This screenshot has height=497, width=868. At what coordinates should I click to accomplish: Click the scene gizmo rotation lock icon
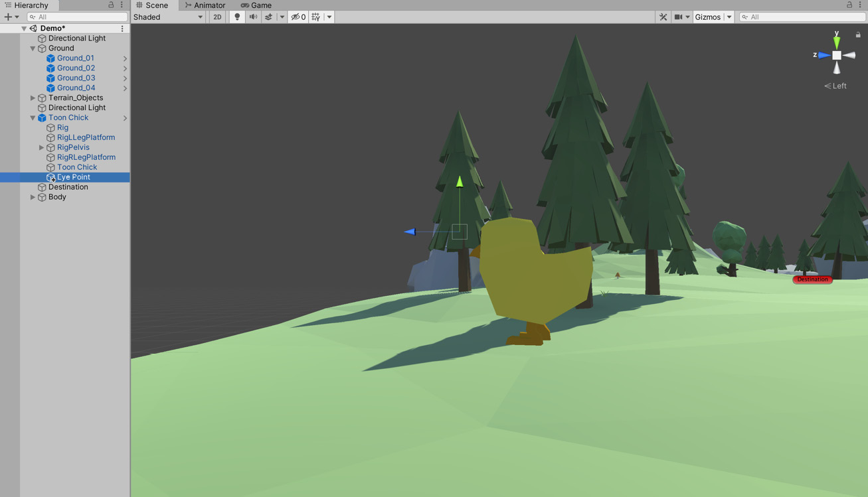pyautogui.click(x=858, y=35)
